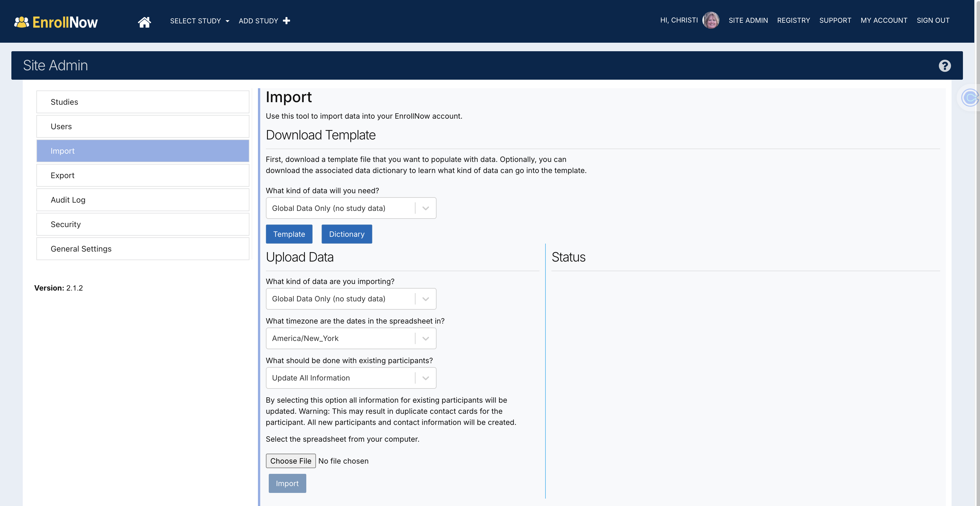Open the help question mark icon
980x506 pixels.
(x=944, y=66)
